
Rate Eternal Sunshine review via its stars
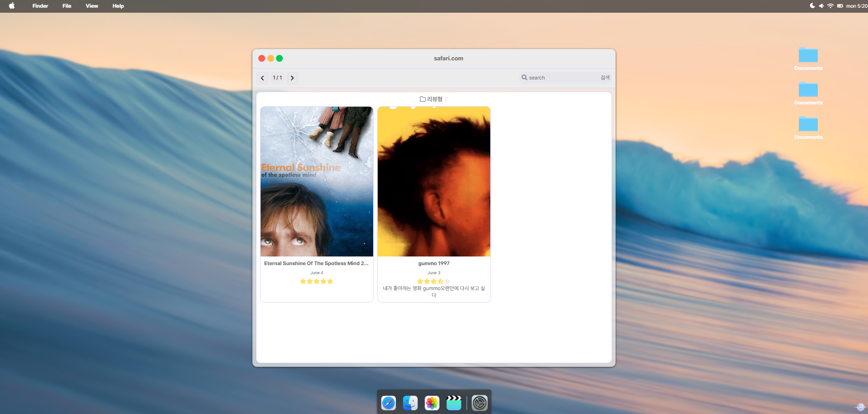(x=317, y=281)
